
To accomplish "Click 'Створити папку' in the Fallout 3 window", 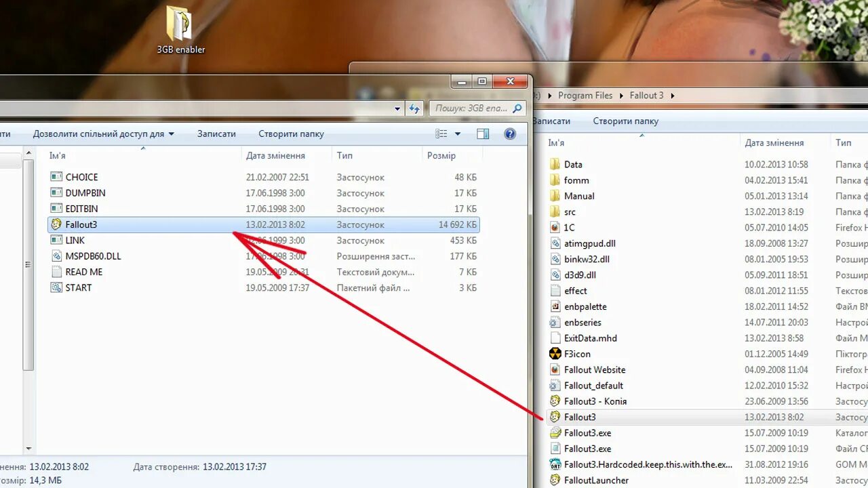I will coord(626,121).
